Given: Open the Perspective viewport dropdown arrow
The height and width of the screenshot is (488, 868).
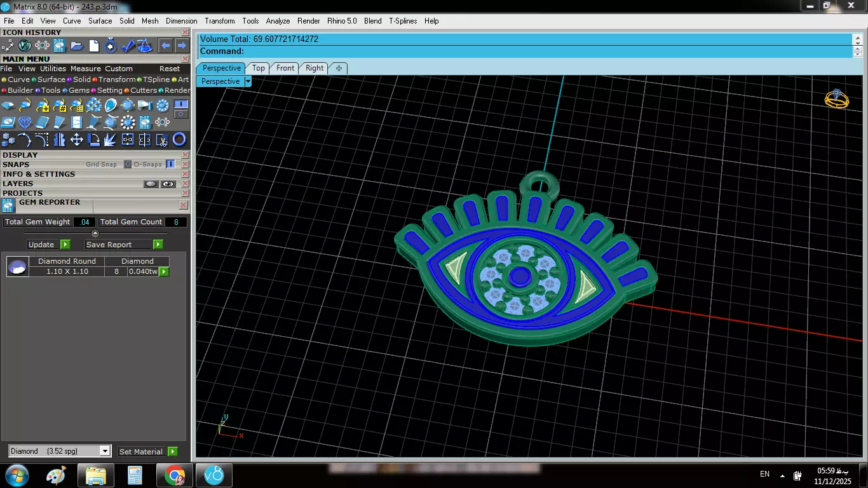Looking at the screenshot, I should (248, 81).
